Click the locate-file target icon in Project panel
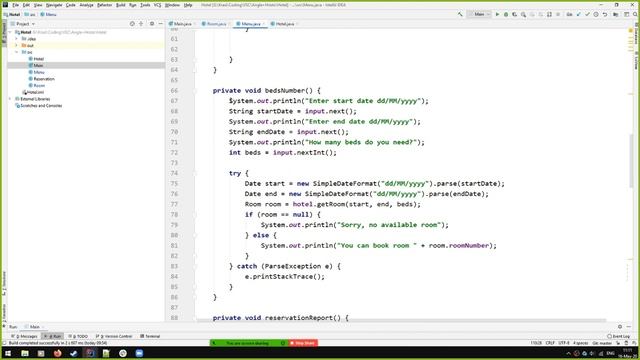This screenshot has width=640, height=360. [132, 24]
